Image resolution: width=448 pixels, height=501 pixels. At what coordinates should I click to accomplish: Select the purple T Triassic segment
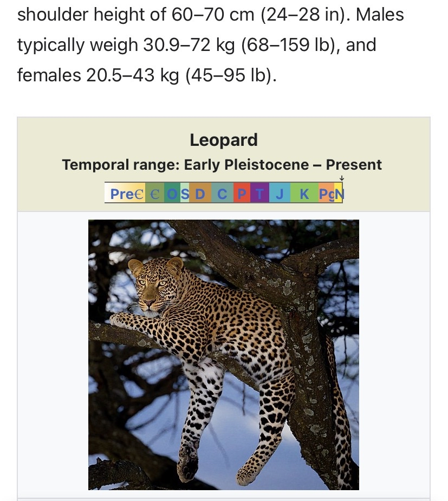click(x=259, y=194)
